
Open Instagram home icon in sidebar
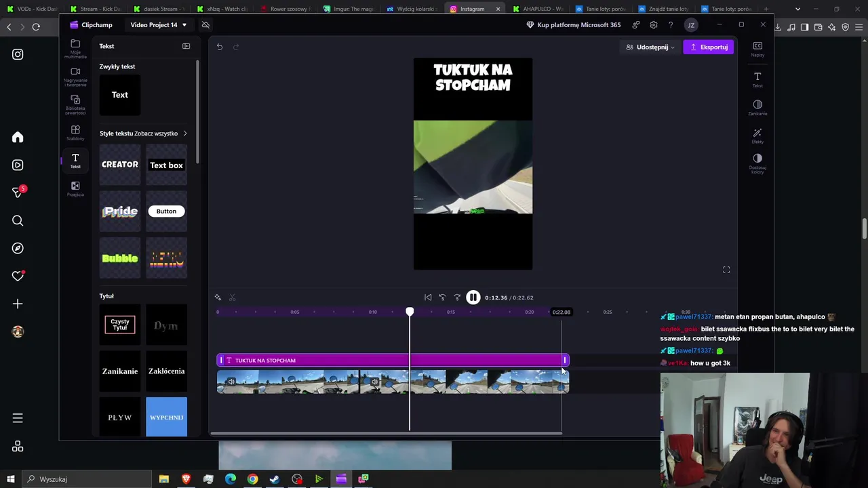tap(18, 138)
